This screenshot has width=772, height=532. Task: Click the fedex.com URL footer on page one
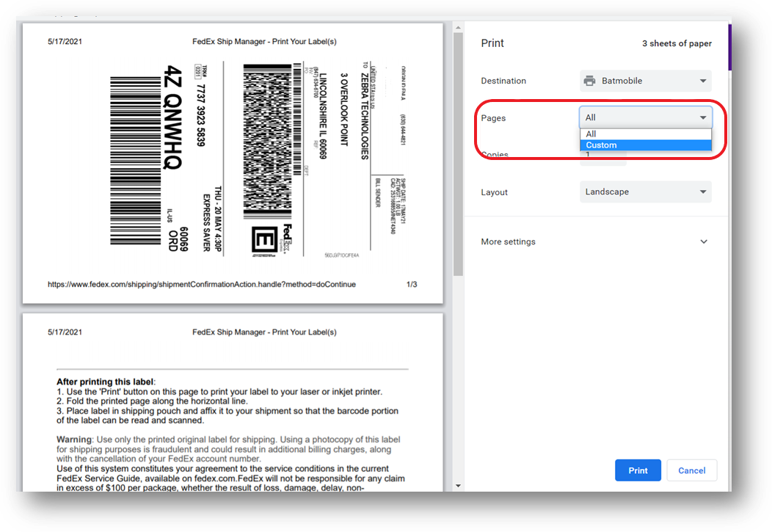[201, 285]
